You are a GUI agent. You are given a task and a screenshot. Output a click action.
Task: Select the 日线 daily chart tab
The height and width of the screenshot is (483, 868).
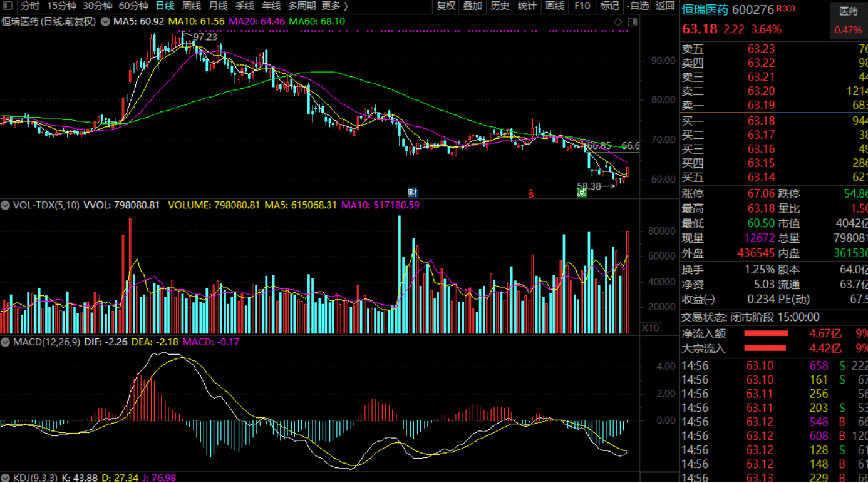click(x=165, y=6)
